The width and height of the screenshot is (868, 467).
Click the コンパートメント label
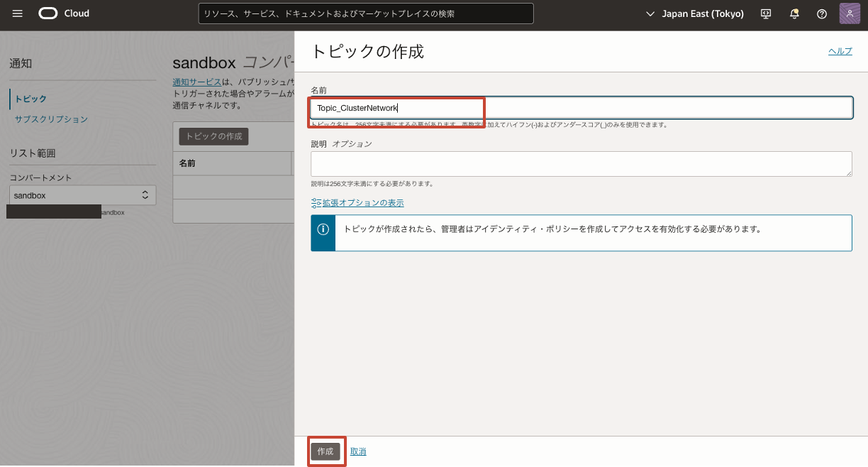coord(40,177)
